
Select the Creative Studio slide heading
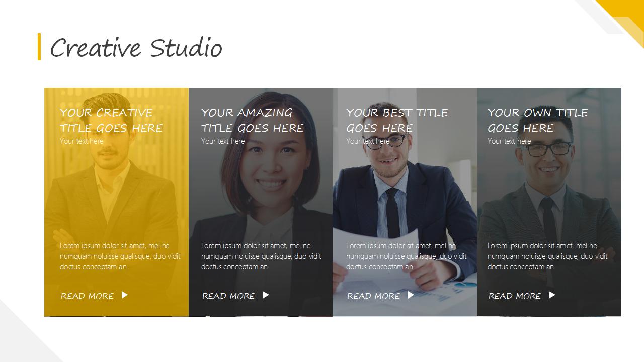click(x=136, y=48)
